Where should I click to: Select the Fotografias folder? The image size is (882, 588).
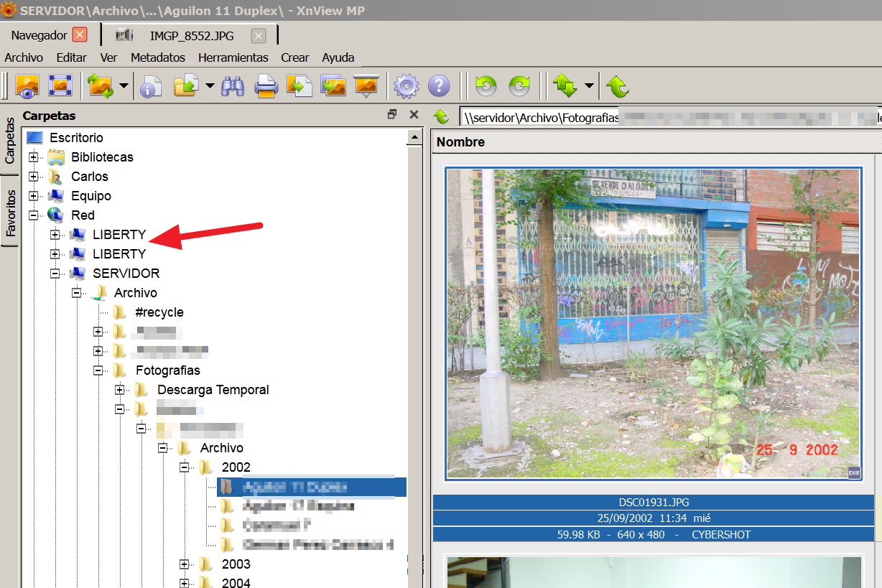(167, 370)
